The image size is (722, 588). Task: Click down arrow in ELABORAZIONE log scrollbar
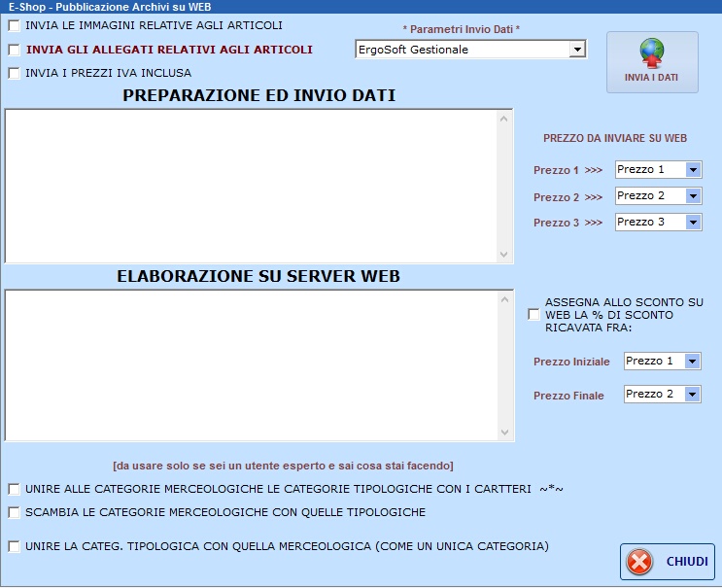pos(504,432)
